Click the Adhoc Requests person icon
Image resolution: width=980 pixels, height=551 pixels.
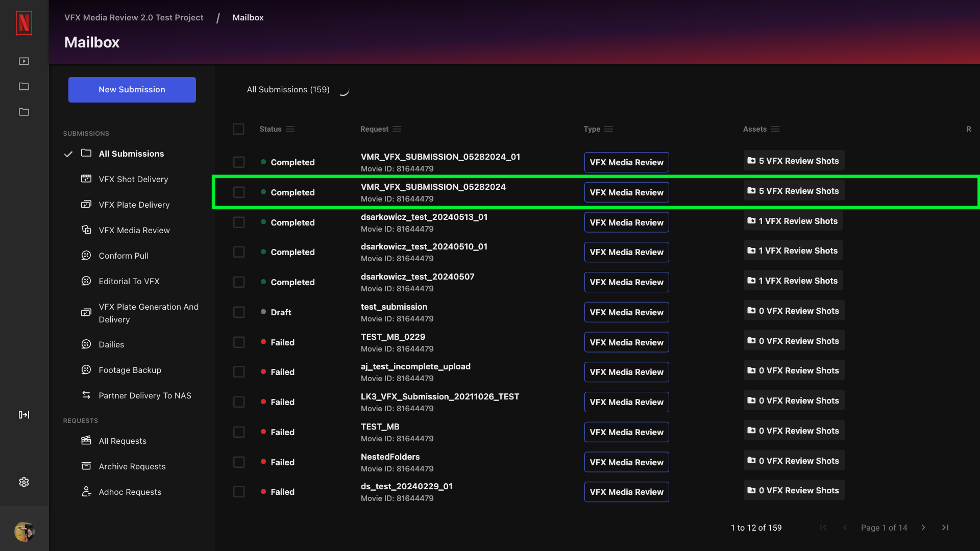tap(86, 491)
